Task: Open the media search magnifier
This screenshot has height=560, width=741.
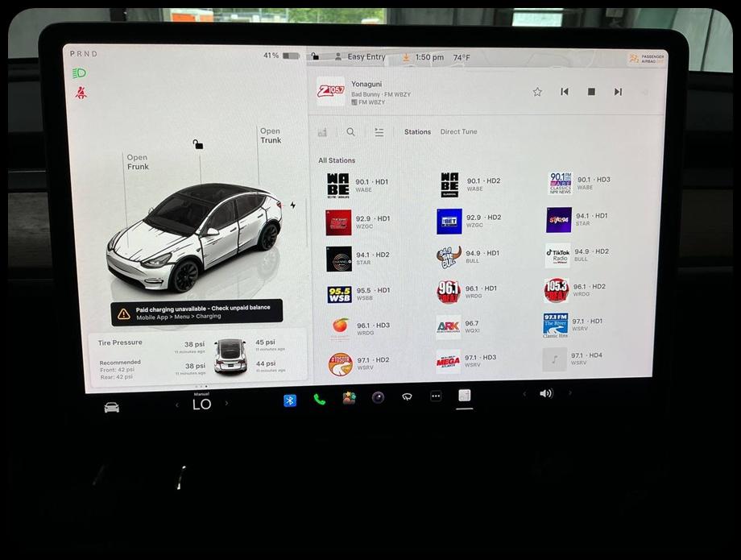Action: (x=350, y=132)
